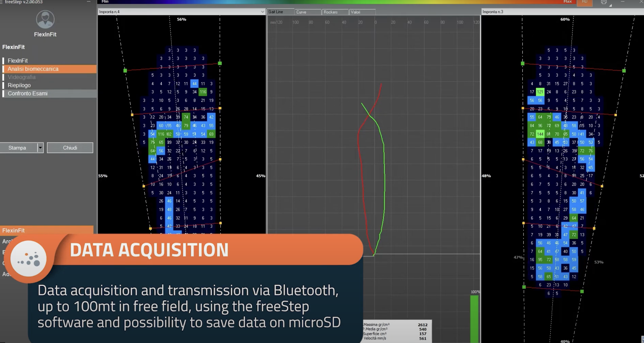Click the FlexInFit user avatar icon

tap(45, 19)
